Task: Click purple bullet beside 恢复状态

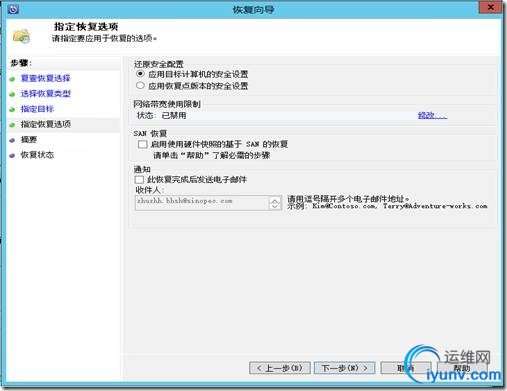Action: 12,156
